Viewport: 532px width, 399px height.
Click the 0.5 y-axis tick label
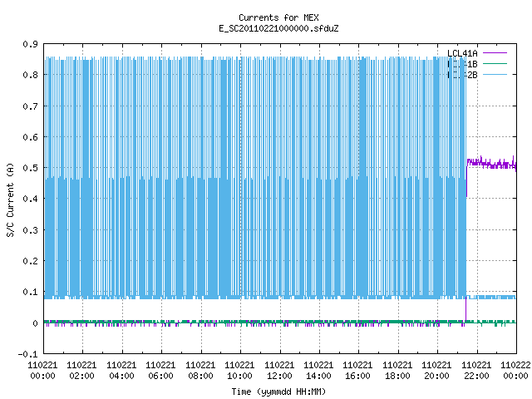click(30, 168)
